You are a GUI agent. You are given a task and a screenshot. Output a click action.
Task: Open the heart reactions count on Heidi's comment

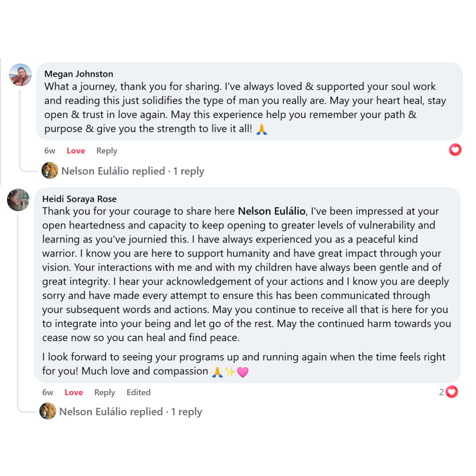click(x=449, y=392)
